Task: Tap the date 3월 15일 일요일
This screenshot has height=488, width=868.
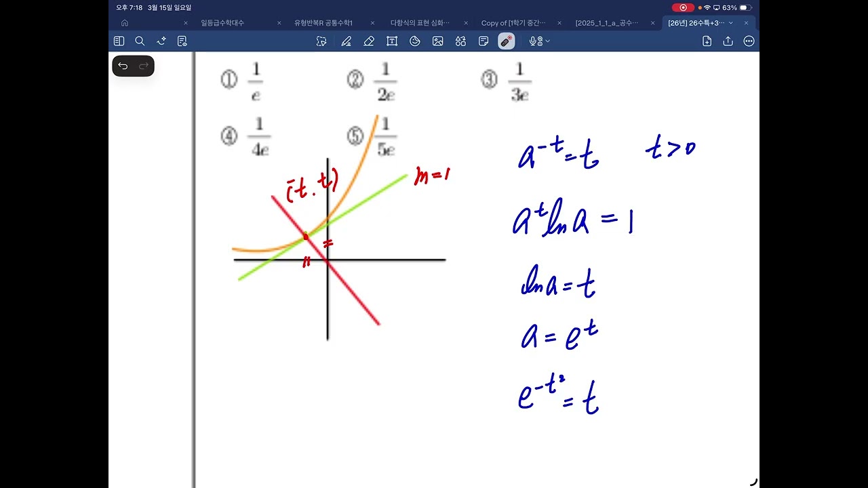Action: (169, 7)
